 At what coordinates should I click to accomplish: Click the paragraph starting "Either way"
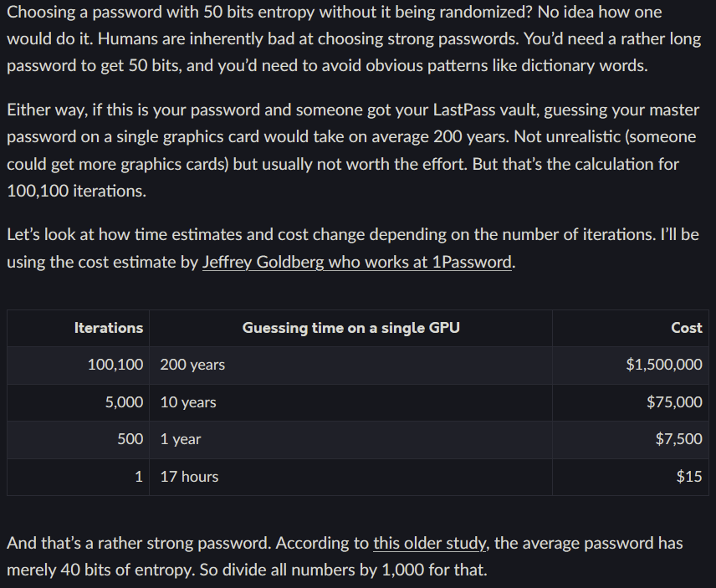click(351, 151)
